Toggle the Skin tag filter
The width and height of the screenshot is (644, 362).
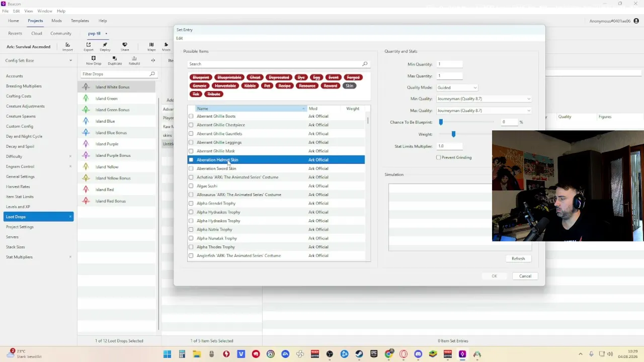pyautogui.click(x=349, y=85)
